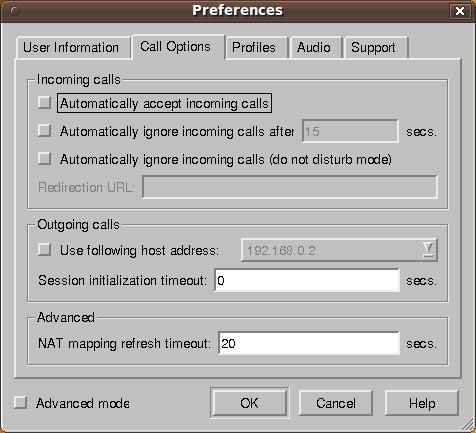Viewport: 476px width, 433px height.
Task: Check the Use following host address option
Action: point(44,249)
